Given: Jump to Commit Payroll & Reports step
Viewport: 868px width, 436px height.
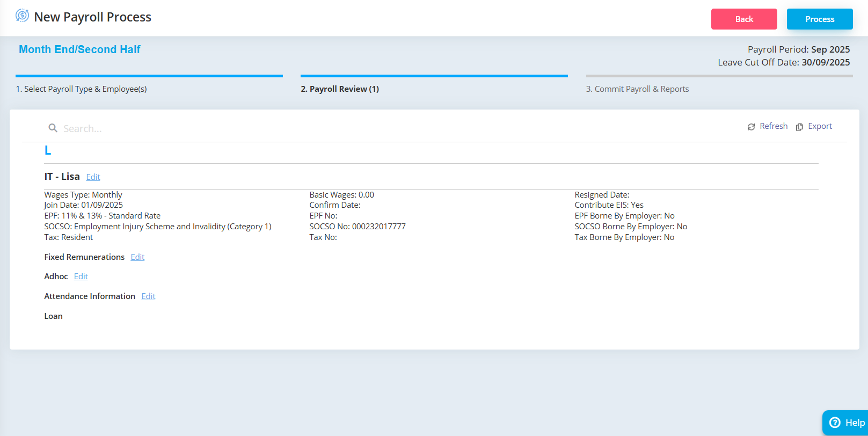Looking at the screenshot, I should click(637, 89).
